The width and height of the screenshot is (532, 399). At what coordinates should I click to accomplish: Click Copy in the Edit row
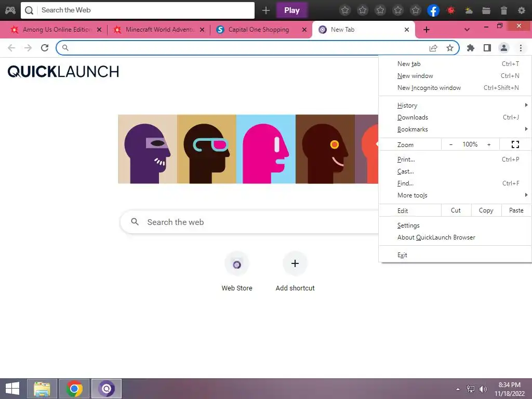[x=486, y=210]
